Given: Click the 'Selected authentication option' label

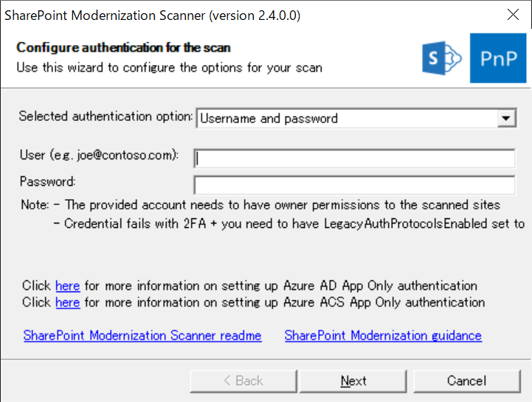Looking at the screenshot, I should pos(106,117).
